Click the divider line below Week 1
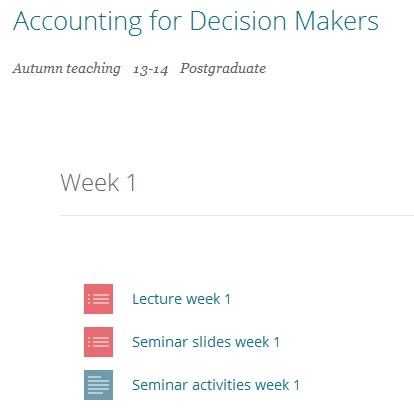This screenshot has height=409, width=414. pos(237,215)
